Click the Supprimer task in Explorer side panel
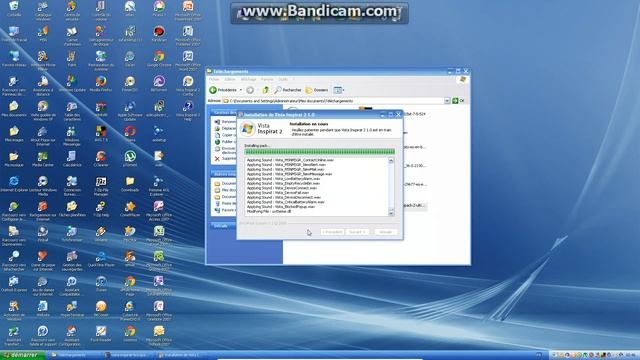The height and width of the screenshot is (360, 640). coord(225,158)
